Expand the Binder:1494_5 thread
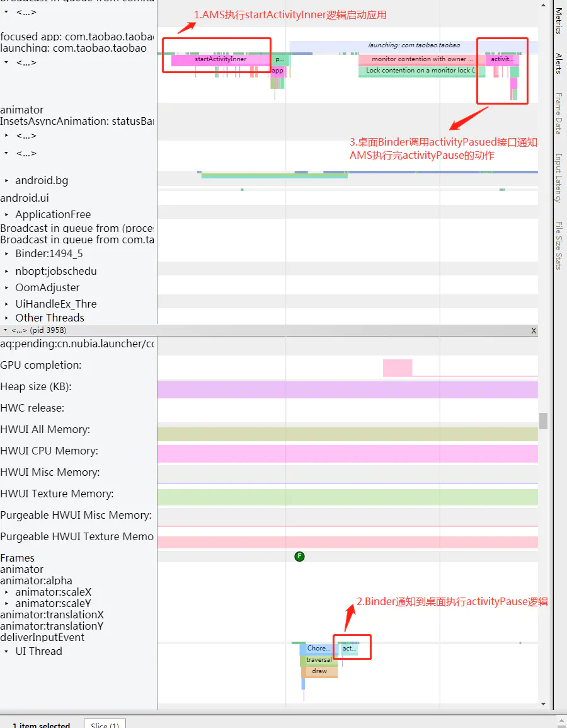 6,253
